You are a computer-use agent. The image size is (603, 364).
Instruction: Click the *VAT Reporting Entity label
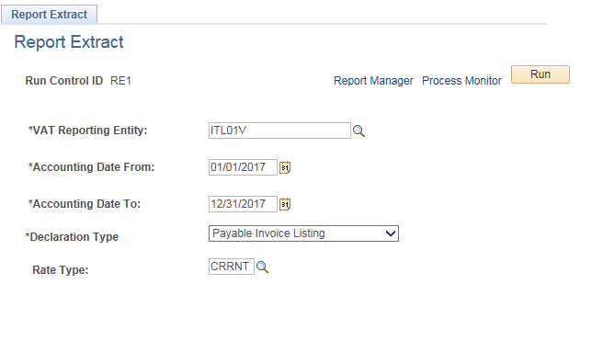[87, 131]
